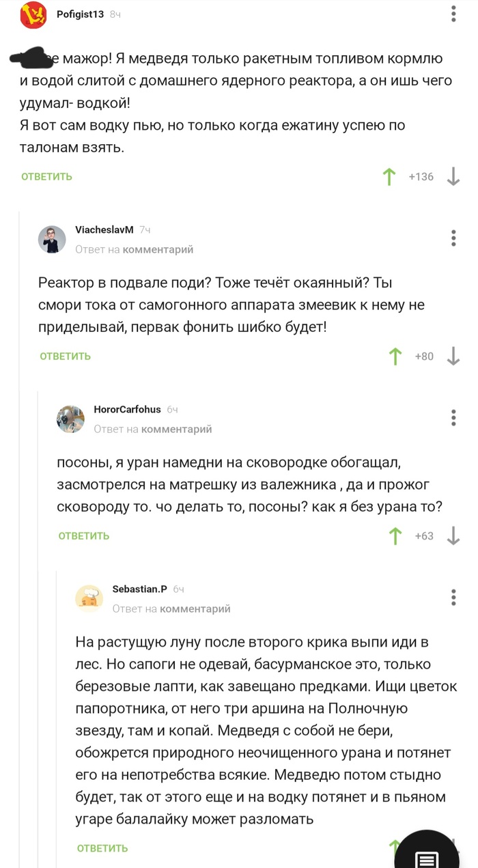Open three-dot menu on HororCarfohus's comment
Screen dimensions: 478x868
[454, 417]
